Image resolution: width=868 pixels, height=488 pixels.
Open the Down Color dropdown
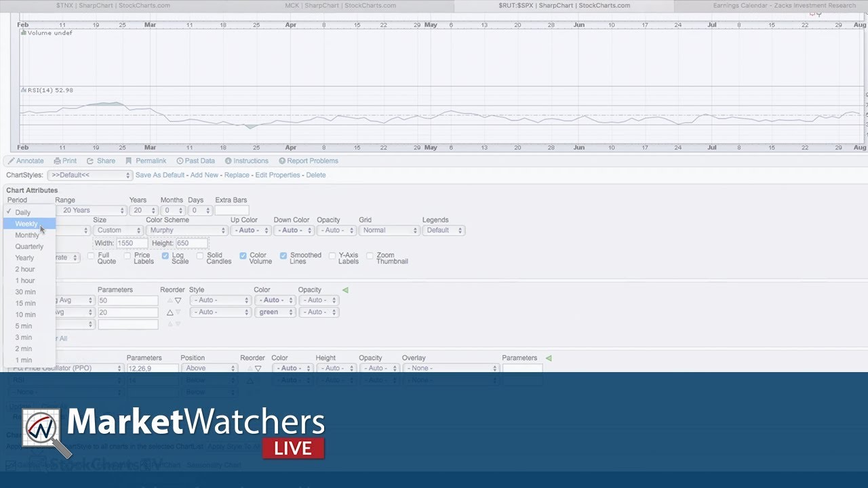pos(294,230)
